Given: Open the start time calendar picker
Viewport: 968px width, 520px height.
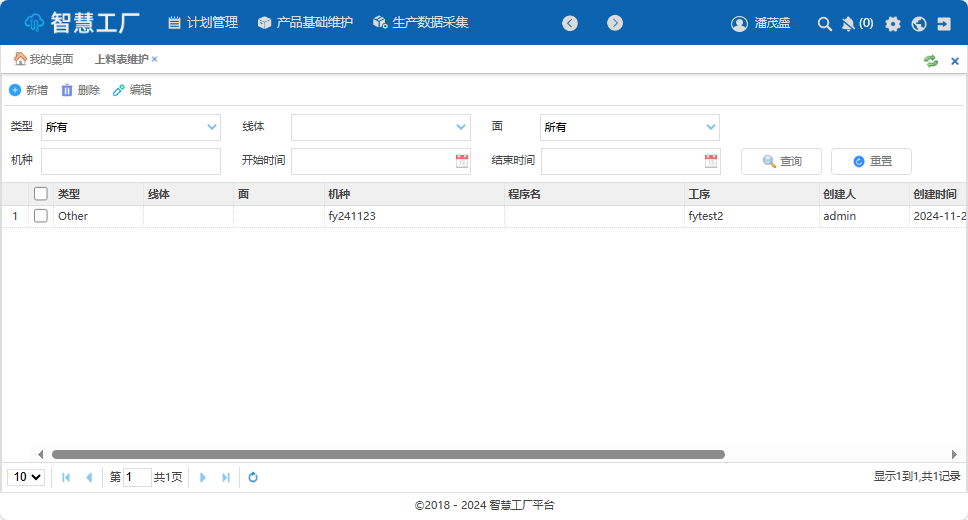Looking at the screenshot, I should point(461,161).
